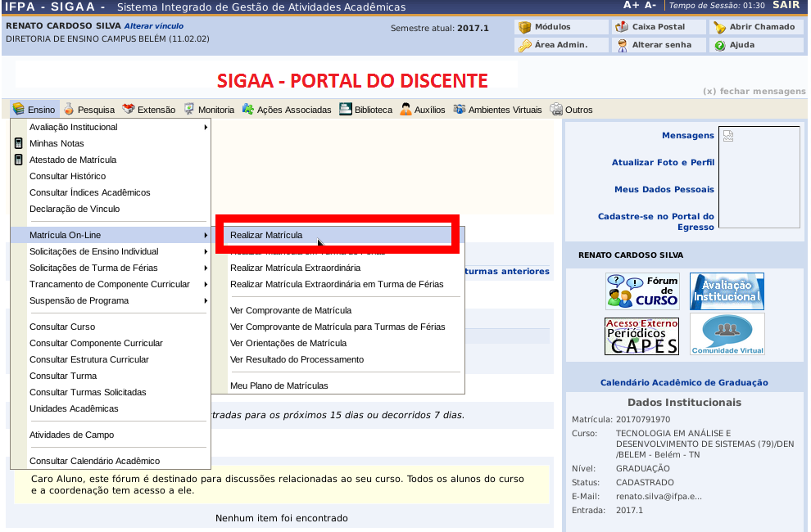Click the Módulos box icon
The height and width of the screenshot is (532, 811).
click(x=525, y=27)
